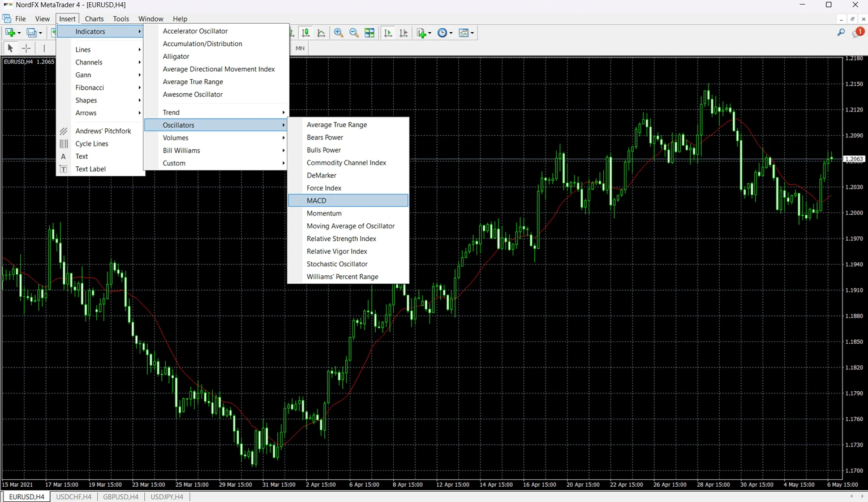Click Text Label icon in Insert menu
868x502 pixels.
point(63,169)
